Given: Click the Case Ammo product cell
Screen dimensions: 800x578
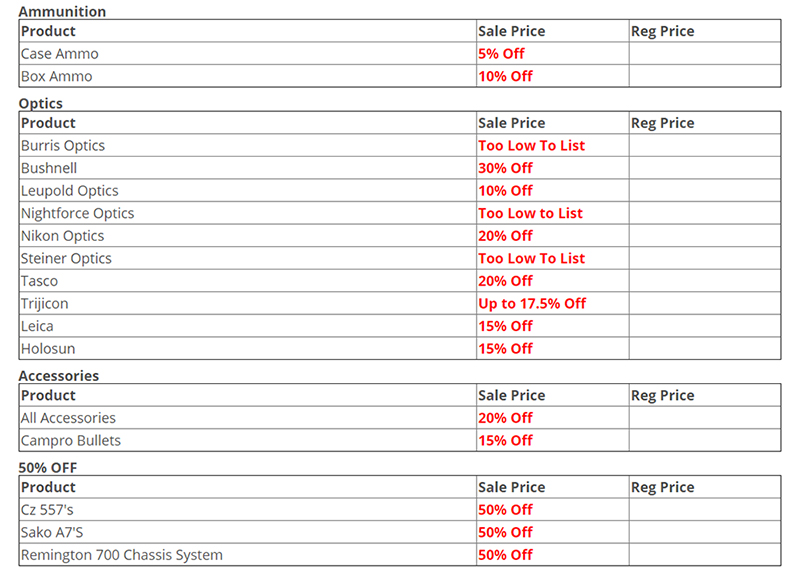Looking at the screenshot, I should [60, 54].
